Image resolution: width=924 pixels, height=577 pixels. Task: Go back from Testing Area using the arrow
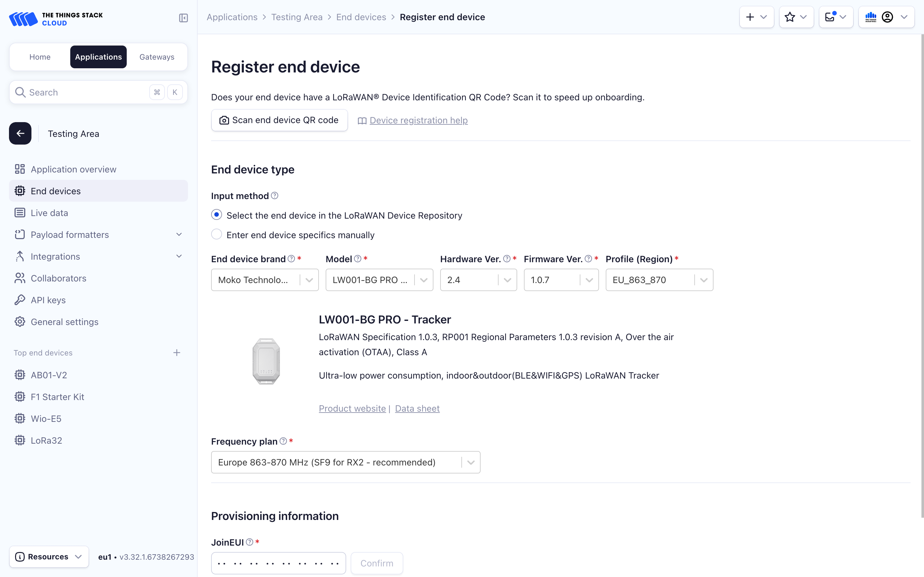point(20,133)
